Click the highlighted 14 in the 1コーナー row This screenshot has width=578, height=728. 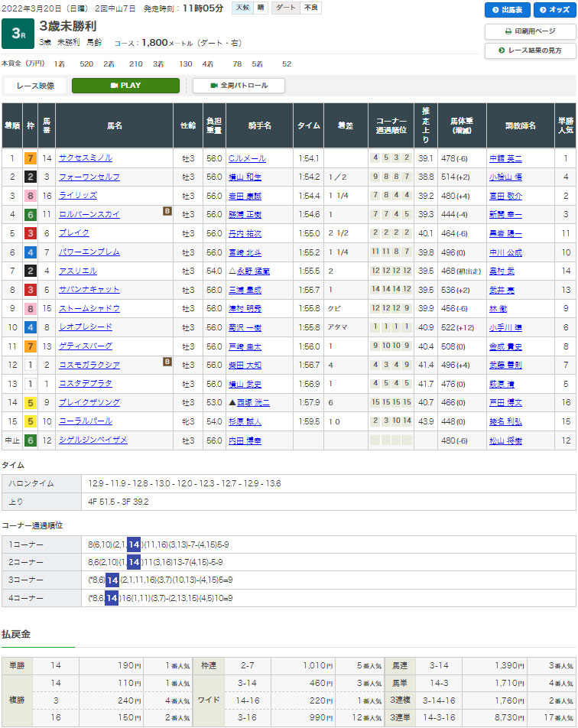click(134, 544)
